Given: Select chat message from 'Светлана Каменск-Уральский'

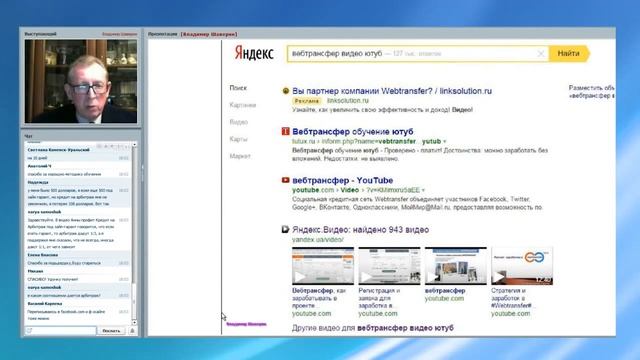Looking at the screenshot, I should [x=78, y=153].
